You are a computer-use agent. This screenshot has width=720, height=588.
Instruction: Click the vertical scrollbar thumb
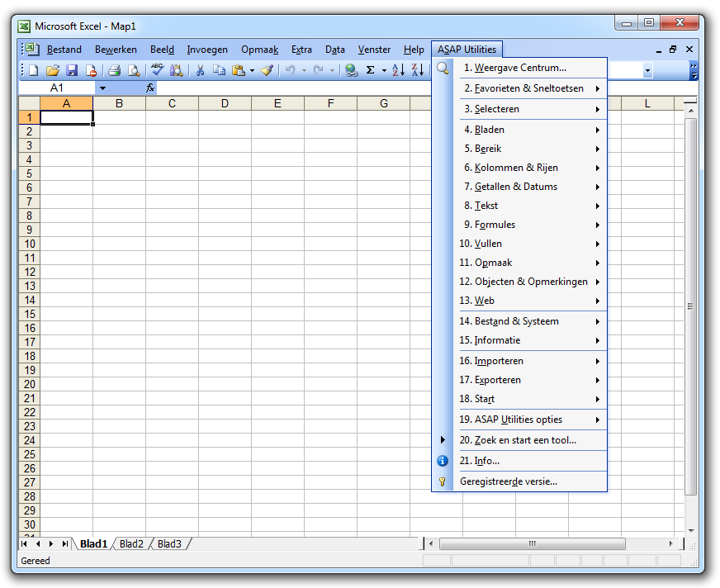coord(690,306)
